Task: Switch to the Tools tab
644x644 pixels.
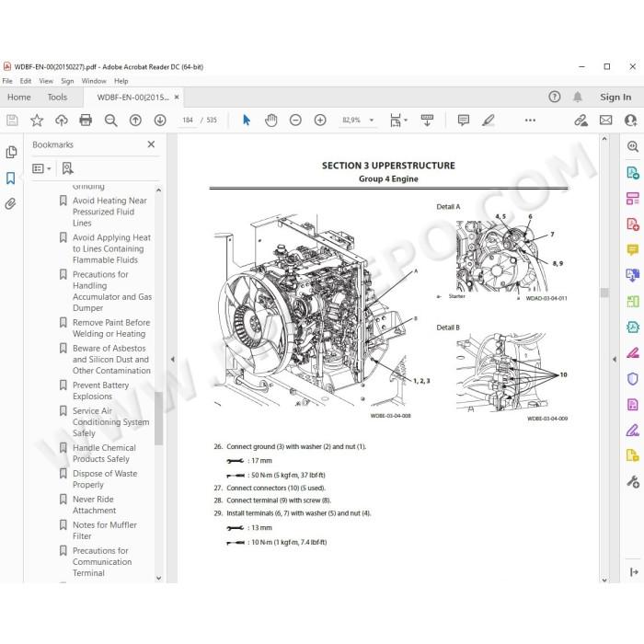Action: click(x=57, y=97)
